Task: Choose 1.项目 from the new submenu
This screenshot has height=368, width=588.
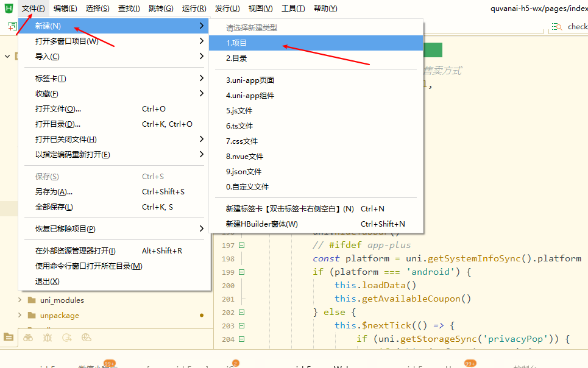Action: coord(316,43)
